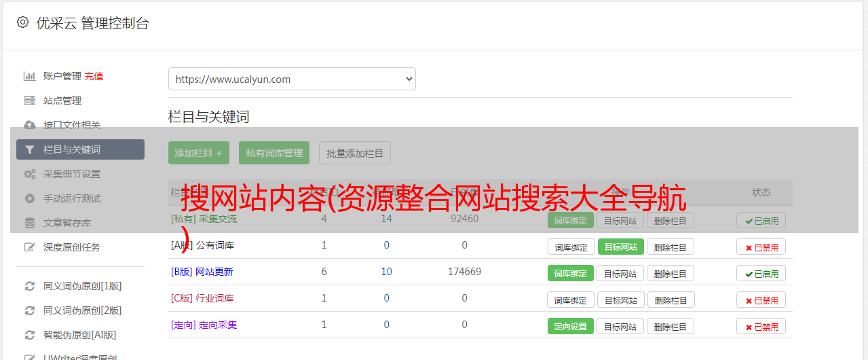The height and width of the screenshot is (360, 868).
Task: Click 词库绑定 for the 公有词库 row
Action: 571,247
